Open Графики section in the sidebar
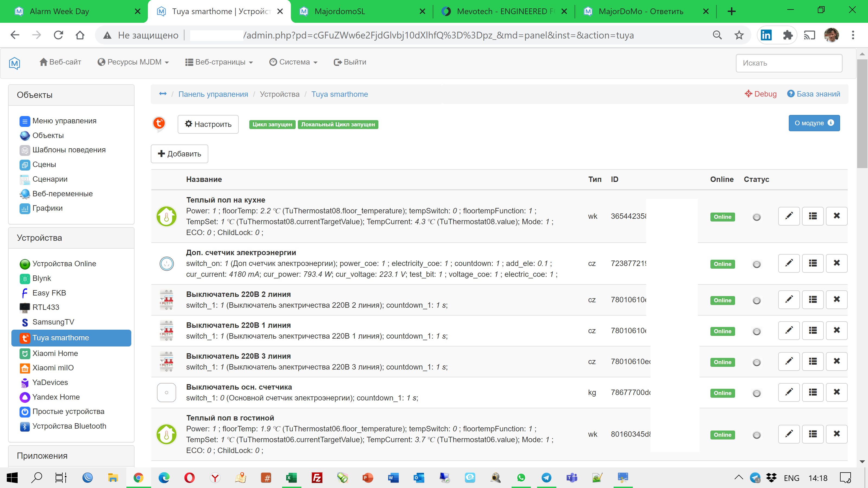 point(47,208)
